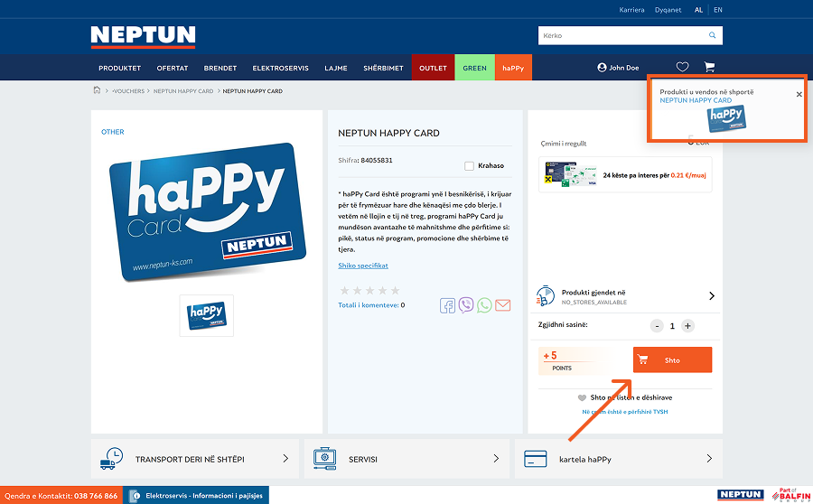Click the search magnifier icon
The height and width of the screenshot is (504, 813).
pyautogui.click(x=712, y=36)
